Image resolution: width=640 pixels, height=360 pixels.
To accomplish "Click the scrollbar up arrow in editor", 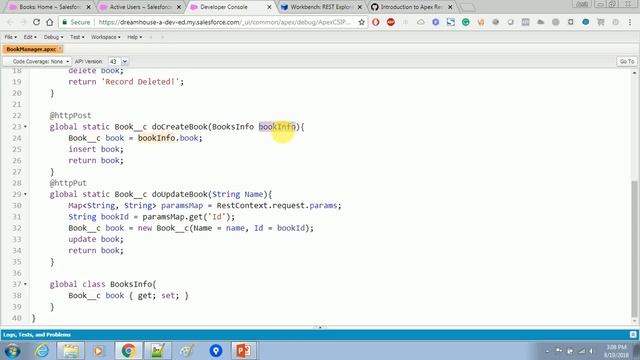I will (x=634, y=73).
